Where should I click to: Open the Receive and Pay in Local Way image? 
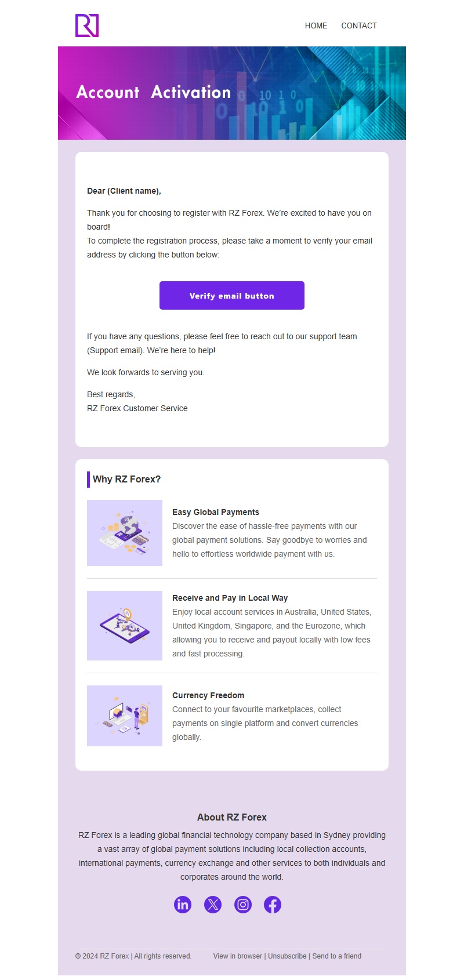125,626
